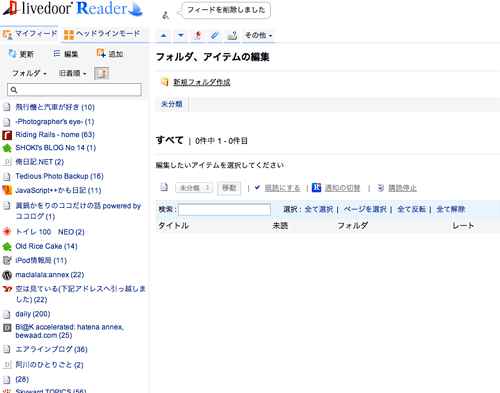Image resolution: width=500 pixels, height=393 pixels.
Task: Switch to ヘッドラインモード tab
Action: pyautogui.click(x=104, y=34)
